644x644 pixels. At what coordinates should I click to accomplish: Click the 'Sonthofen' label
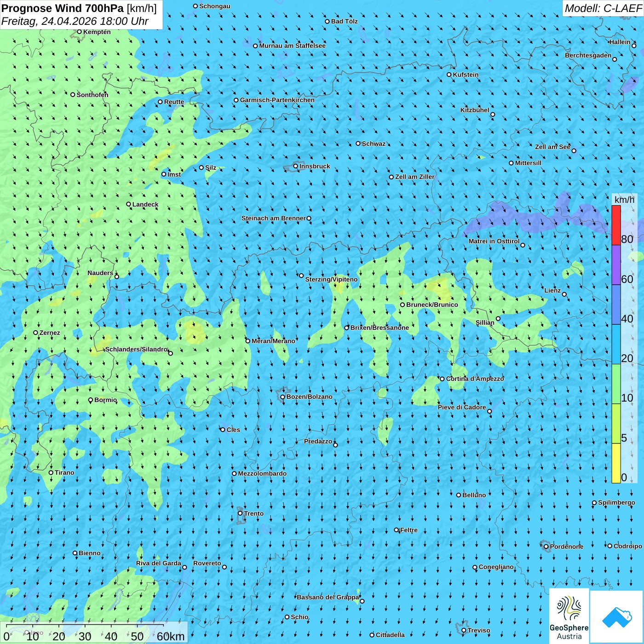[x=92, y=95]
